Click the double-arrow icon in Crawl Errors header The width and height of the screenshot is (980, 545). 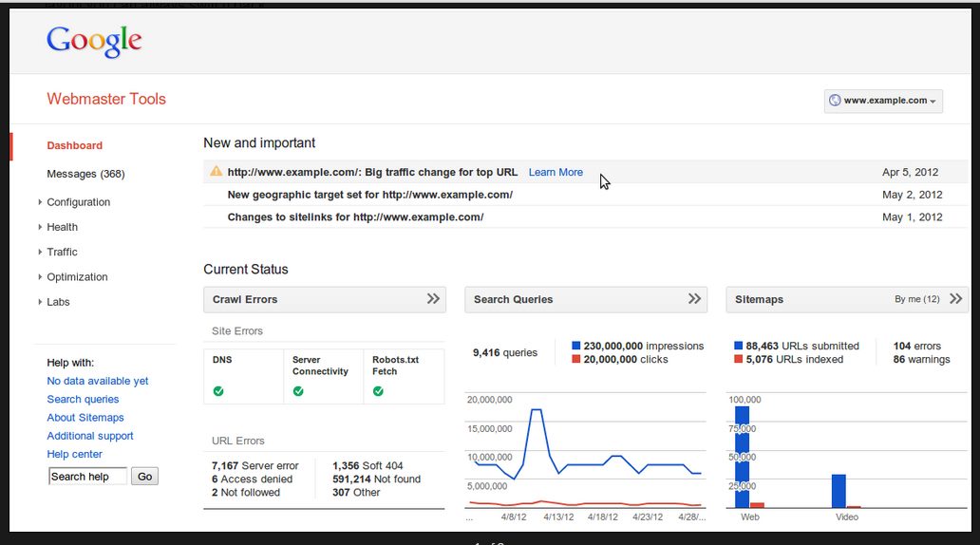coord(433,299)
